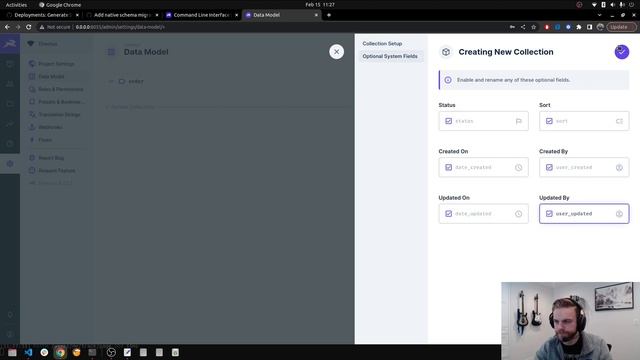Viewport: 640px width, 360px height.
Task: Select the Optional System Fields tab
Action: 390,56
